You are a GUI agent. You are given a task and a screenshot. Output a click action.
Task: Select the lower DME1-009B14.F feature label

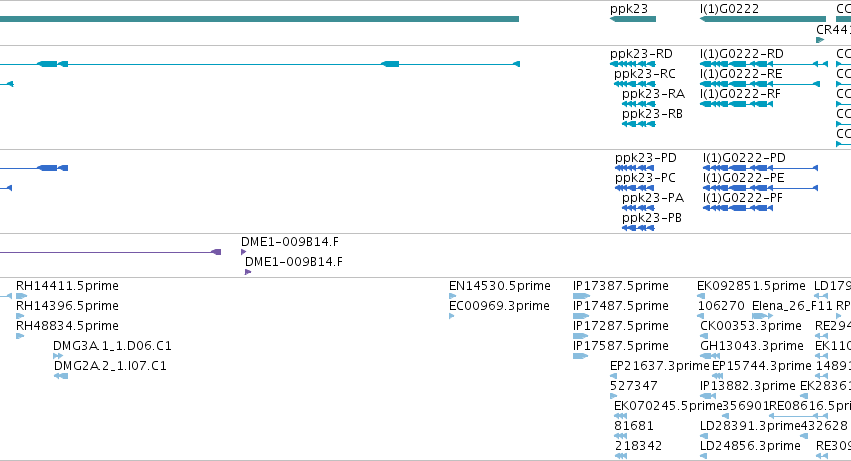[294, 262]
